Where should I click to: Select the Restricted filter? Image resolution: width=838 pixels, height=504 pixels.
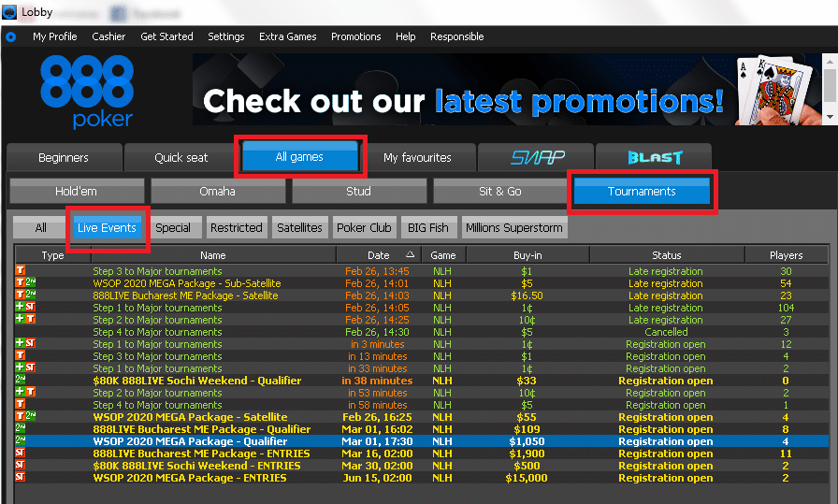click(237, 227)
